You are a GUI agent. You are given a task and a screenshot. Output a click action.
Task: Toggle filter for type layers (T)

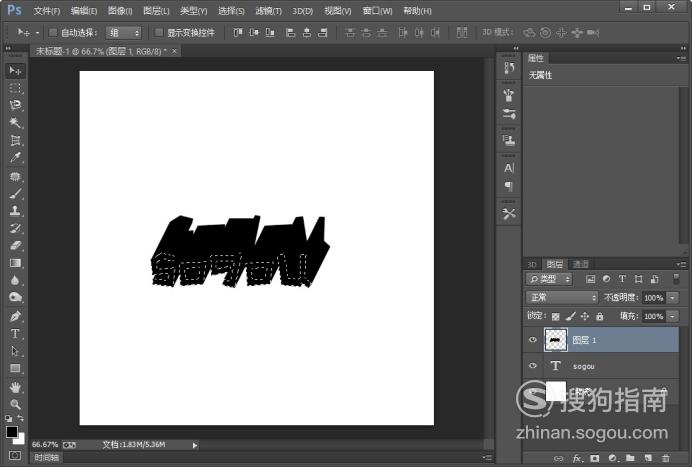point(622,279)
